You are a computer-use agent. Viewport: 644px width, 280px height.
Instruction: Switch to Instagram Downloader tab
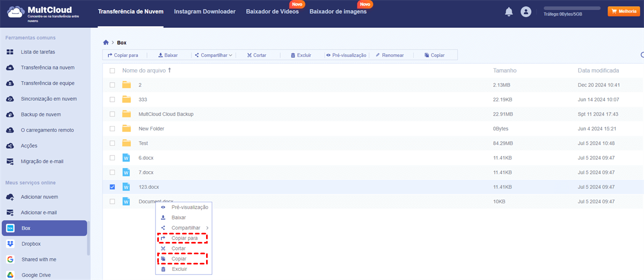[204, 12]
